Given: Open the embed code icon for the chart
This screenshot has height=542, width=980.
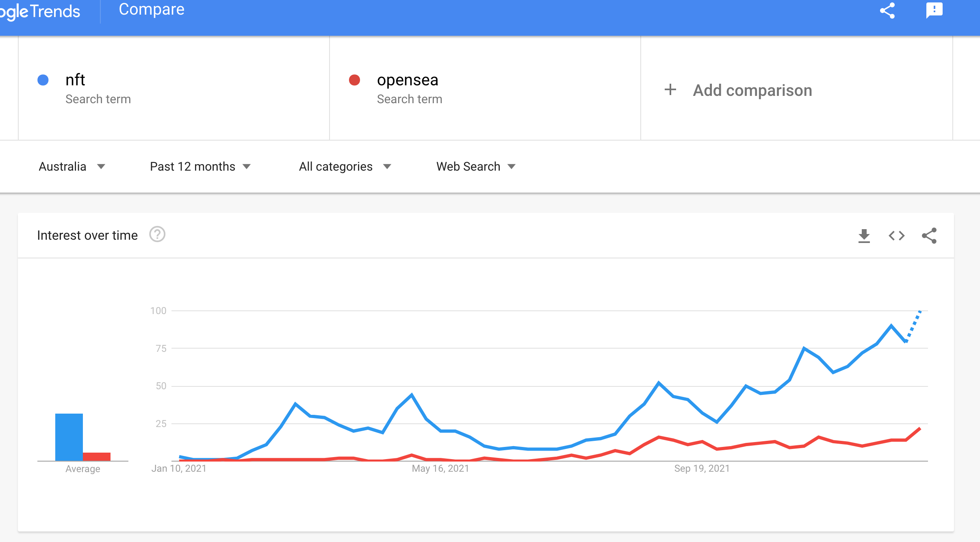Looking at the screenshot, I should click(x=897, y=236).
